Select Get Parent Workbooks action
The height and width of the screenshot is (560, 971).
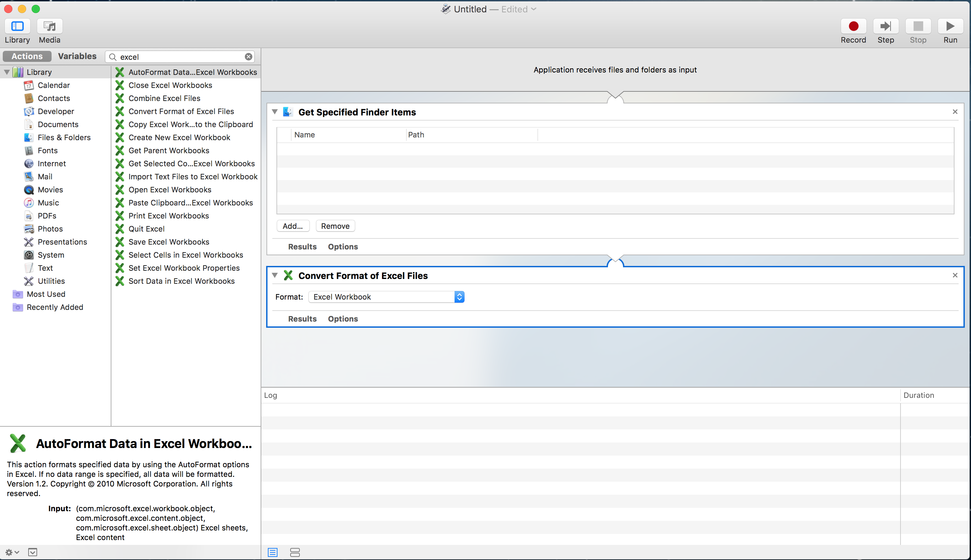[186, 150]
